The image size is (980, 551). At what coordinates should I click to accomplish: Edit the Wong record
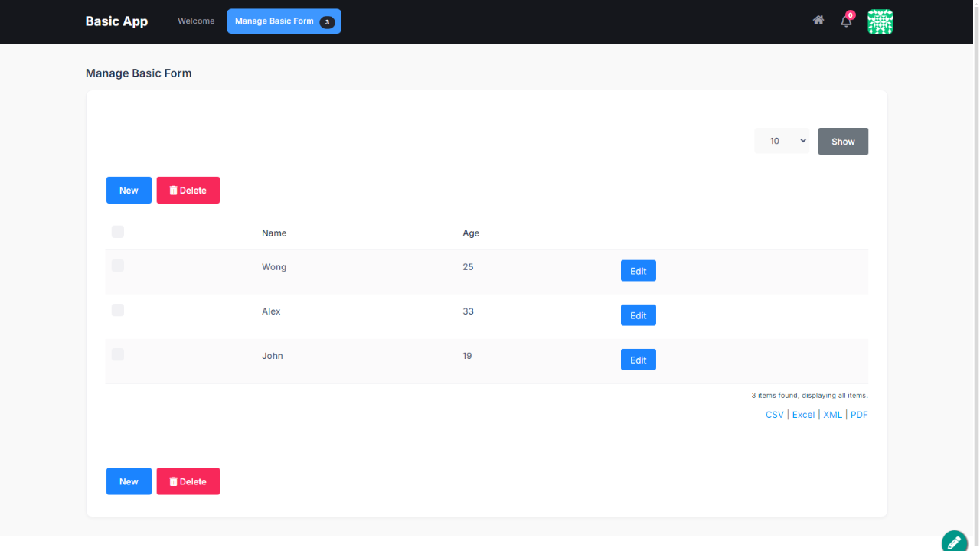tap(638, 271)
